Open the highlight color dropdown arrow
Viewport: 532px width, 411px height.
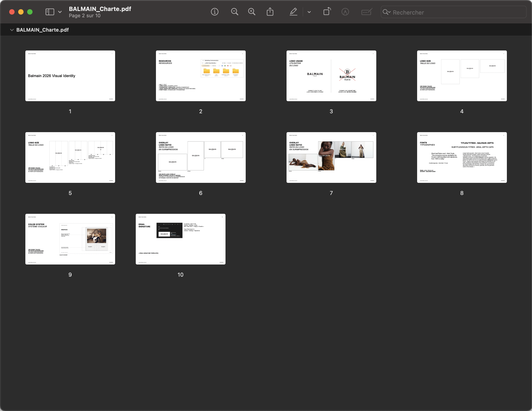pyautogui.click(x=309, y=12)
